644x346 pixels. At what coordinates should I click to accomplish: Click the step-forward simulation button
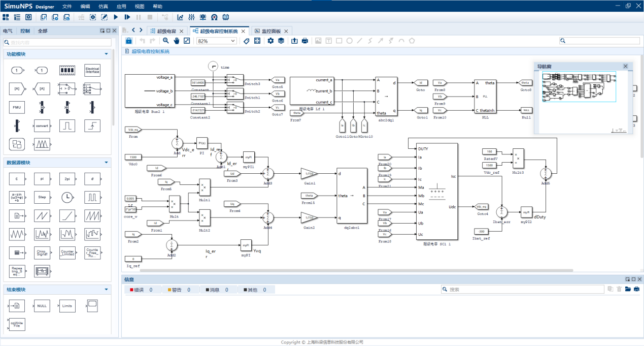[x=127, y=17]
